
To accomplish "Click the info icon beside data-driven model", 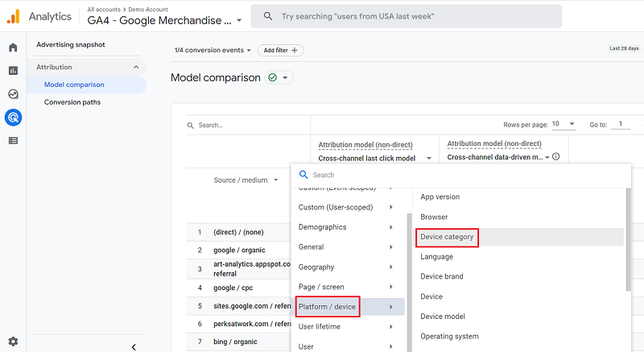I will pos(555,156).
